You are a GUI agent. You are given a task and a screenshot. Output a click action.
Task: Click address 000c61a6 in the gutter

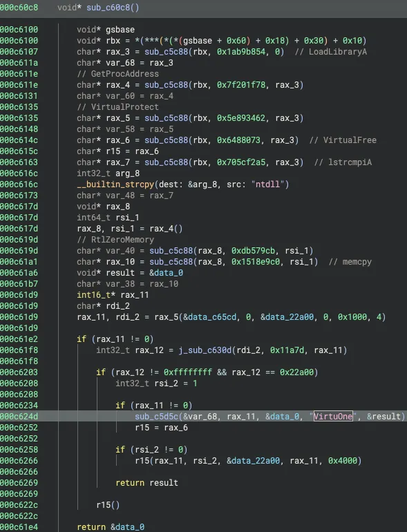pyautogui.click(x=19, y=273)
